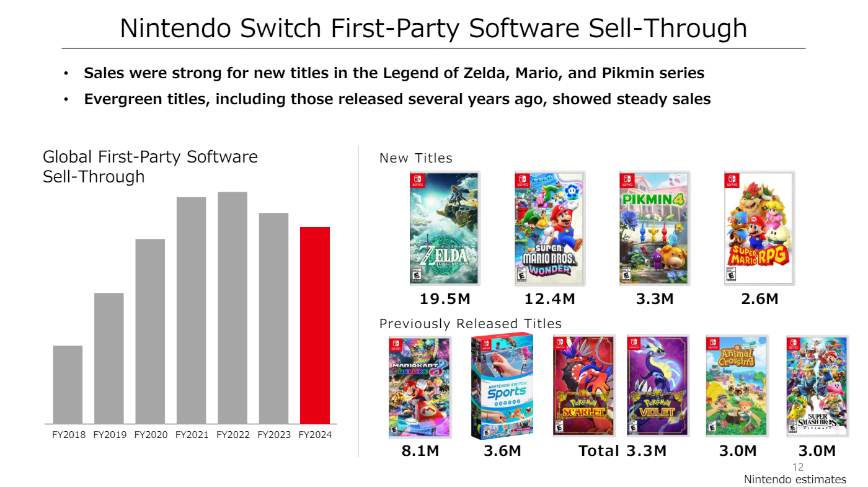
Task: Select the FY2021 axis label
Action: click(x=192, y=435)
